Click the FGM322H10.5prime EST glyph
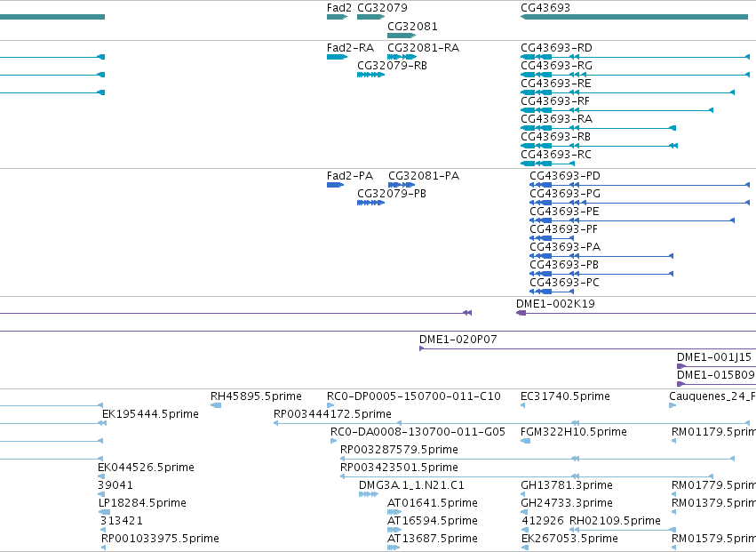Image resolution: width=756 pixels, height=552 pixels. click(x=526, y=442)
